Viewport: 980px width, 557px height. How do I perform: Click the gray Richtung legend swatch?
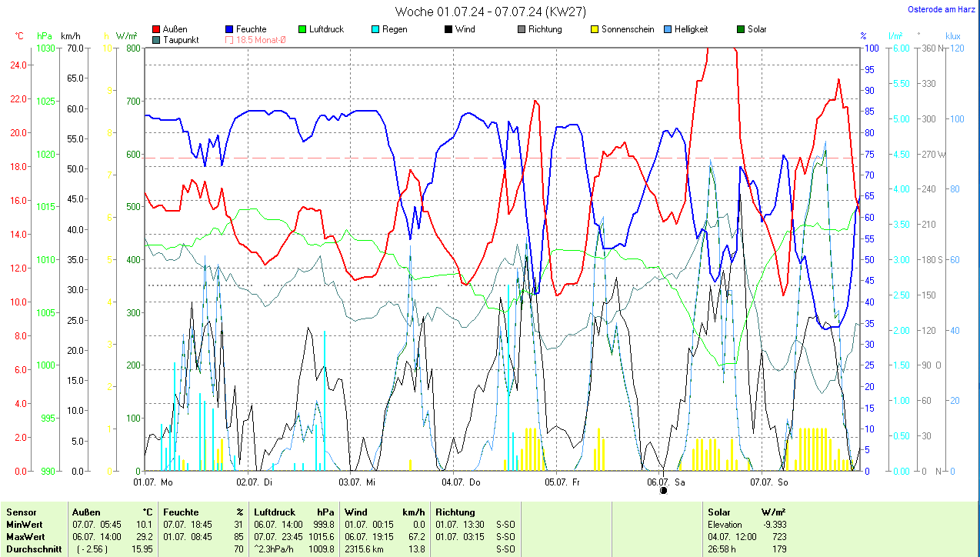pos(522,29)
